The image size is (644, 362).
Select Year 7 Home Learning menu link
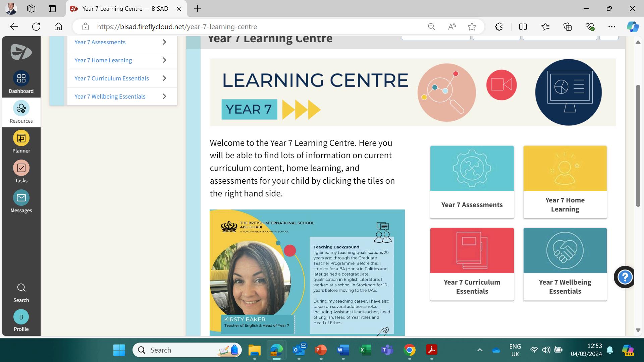point(103,60)
